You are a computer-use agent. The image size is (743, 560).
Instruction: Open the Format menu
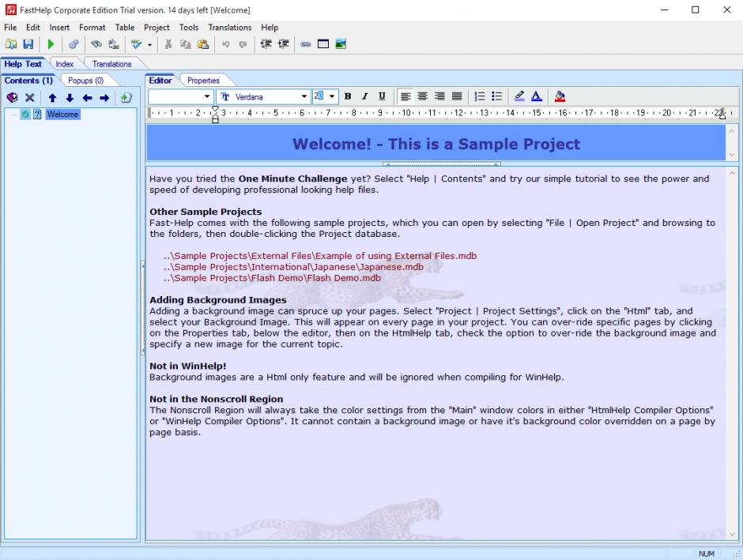coord(92,28)
